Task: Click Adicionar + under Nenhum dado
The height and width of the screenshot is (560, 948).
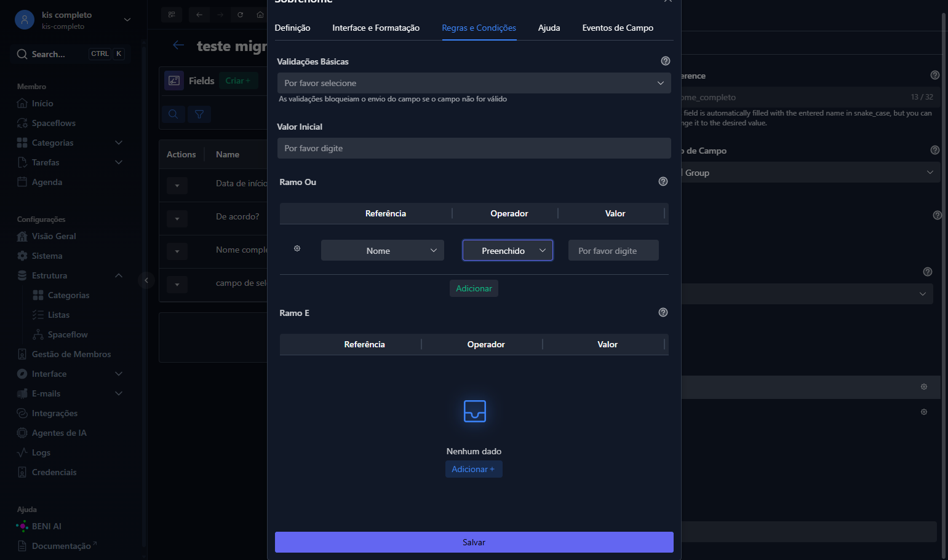Action: click(x=474, y=469)
